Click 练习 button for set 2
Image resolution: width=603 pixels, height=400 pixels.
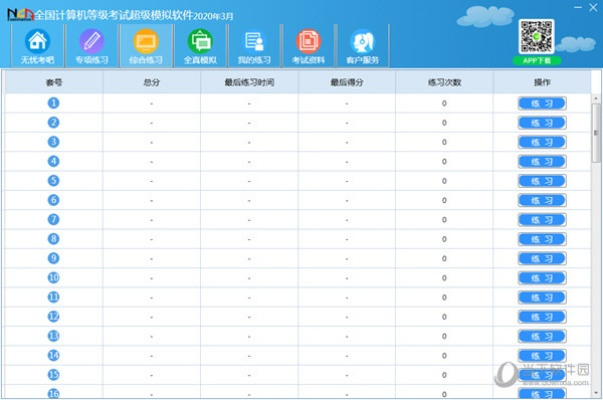pyautogui.click(x=542, y=123)
